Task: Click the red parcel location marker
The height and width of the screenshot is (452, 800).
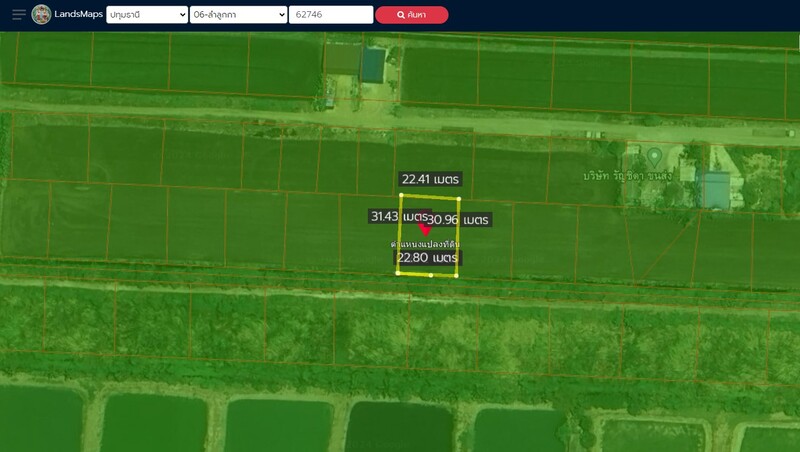Action: (x=424, y=229)
